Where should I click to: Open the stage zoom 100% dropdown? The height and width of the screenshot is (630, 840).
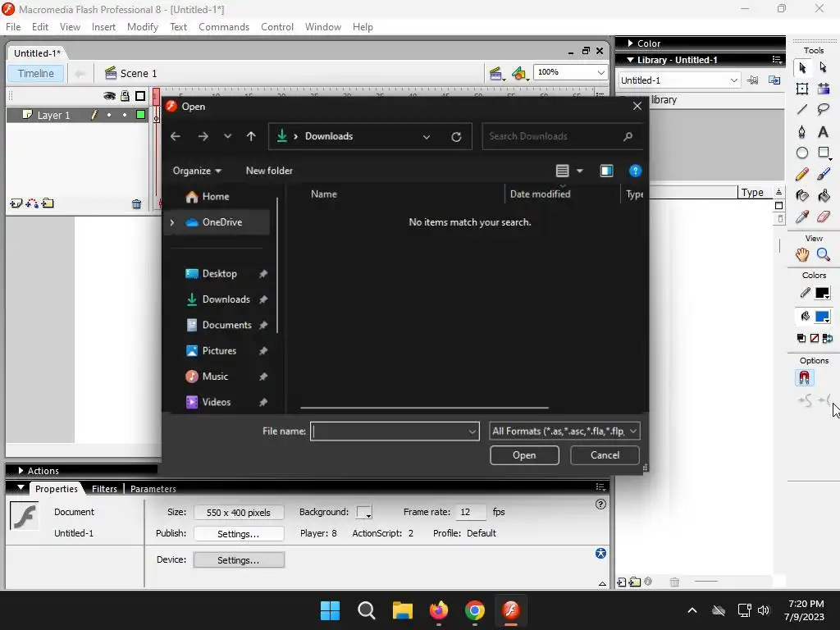pyautogui.click(x=601, y=72)
